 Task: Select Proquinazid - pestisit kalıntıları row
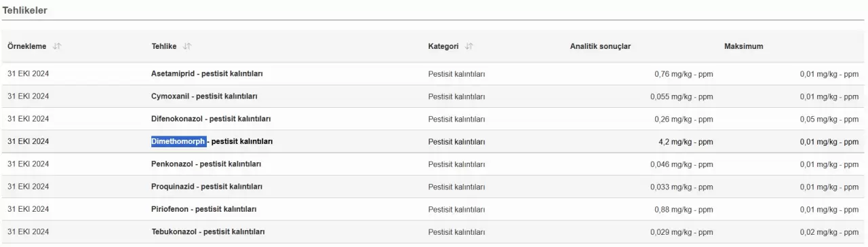(207, 187)
